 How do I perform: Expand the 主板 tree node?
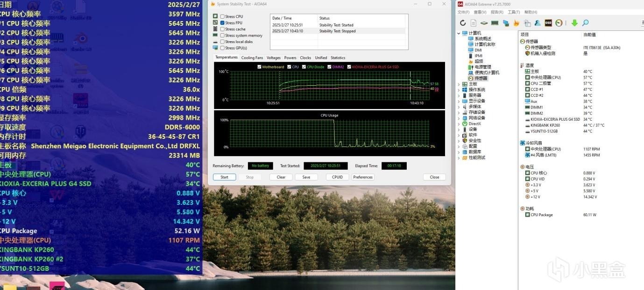[x=459, y=84]
